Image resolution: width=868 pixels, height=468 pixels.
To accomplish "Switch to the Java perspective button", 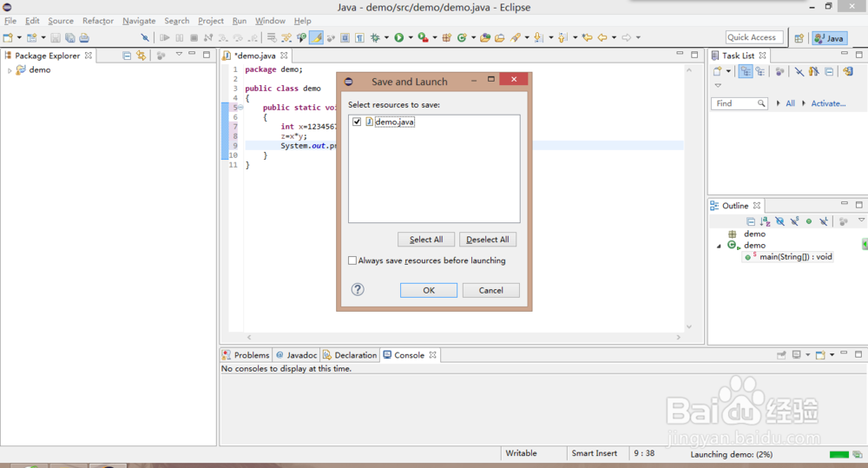I will (x=829, y=38).
